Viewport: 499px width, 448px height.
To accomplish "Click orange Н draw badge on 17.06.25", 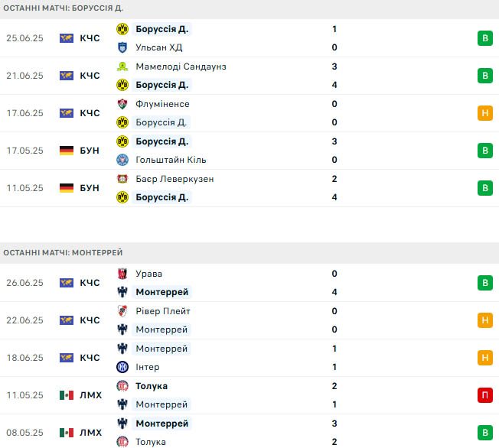I will [485, 113].
